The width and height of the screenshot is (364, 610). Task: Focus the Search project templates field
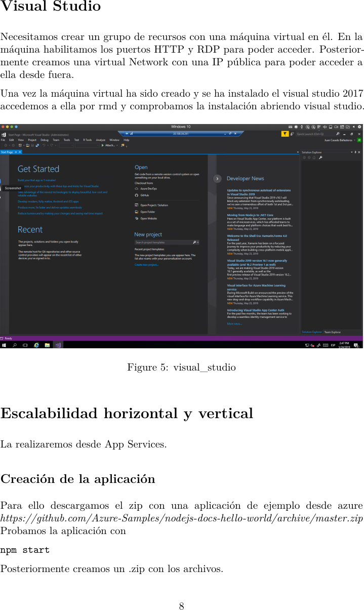click(x=167, y=242)
